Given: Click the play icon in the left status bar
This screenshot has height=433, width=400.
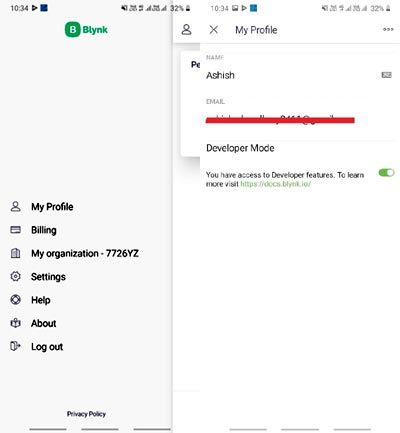Looking at the screenshot, I should click(x=34, y=8).
